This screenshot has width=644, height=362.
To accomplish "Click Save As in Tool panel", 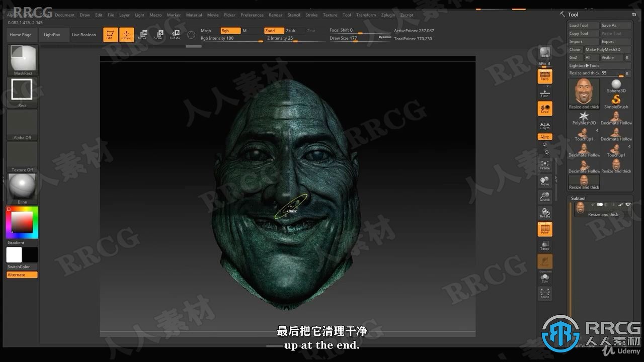I will point(616,25).
